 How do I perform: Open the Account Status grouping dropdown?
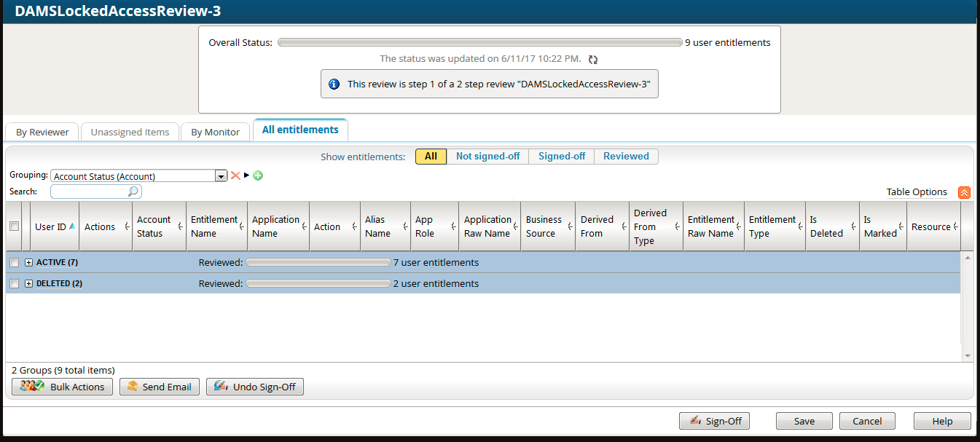tap(221, 175)
